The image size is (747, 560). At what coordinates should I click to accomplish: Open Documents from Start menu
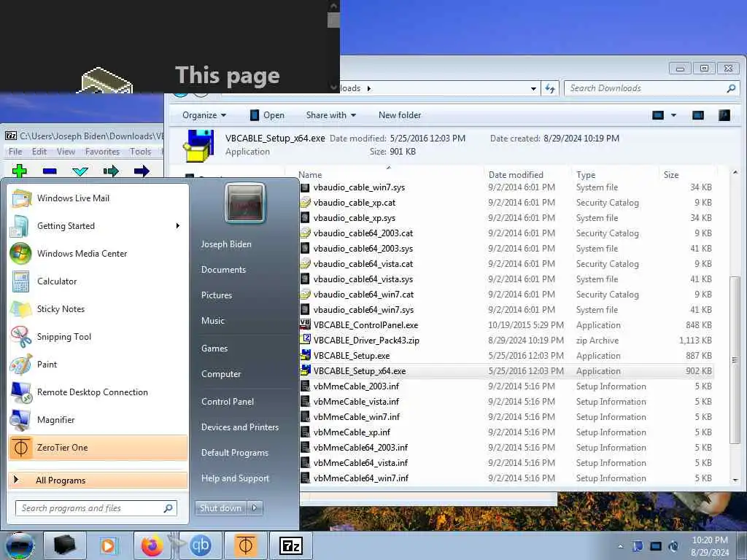(223, 270)
